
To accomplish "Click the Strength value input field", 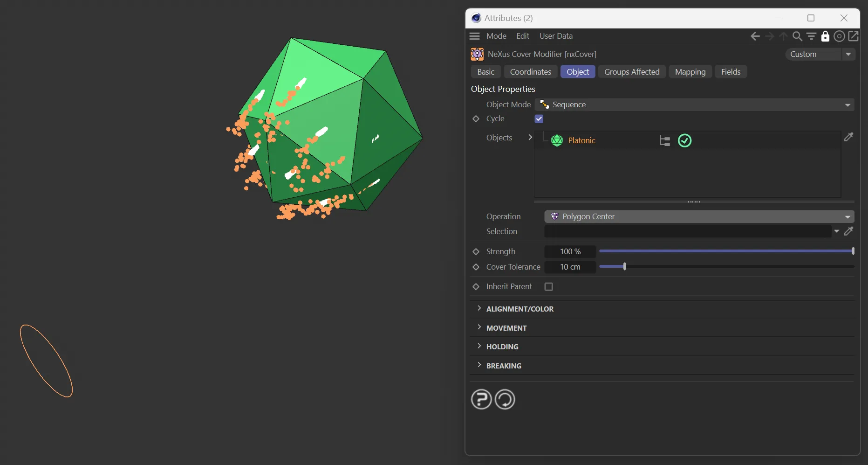I will click(570, 252).
